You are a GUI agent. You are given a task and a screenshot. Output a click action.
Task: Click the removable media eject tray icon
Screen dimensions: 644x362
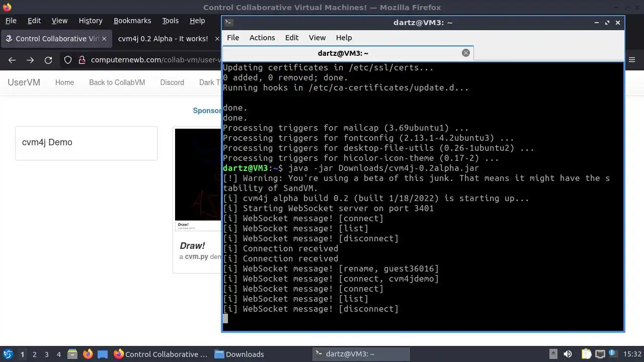(x=553, y=354)
